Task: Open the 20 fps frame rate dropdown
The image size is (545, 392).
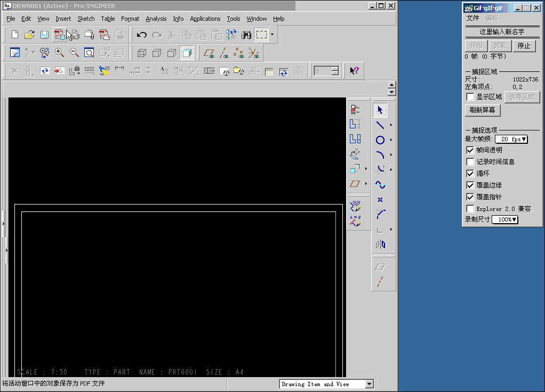Action: pyautogui.click(x=511, y=139)
